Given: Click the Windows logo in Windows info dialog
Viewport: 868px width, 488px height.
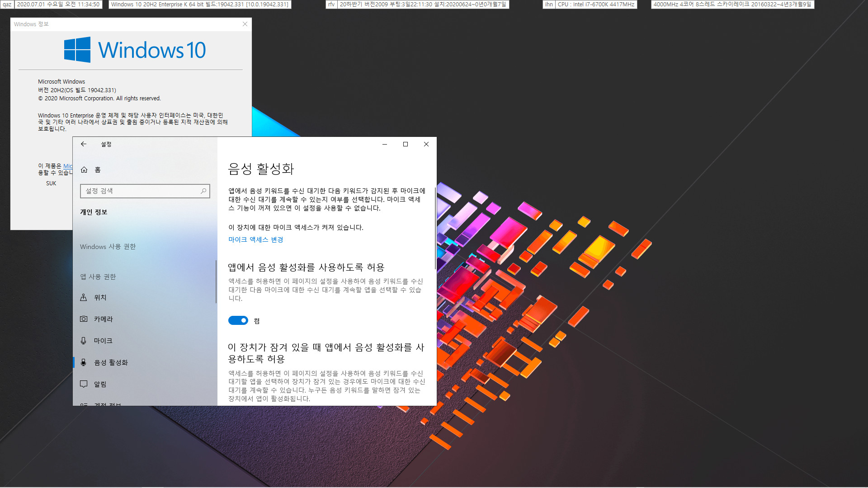Looking at the screenshot, I should [77, 50].
